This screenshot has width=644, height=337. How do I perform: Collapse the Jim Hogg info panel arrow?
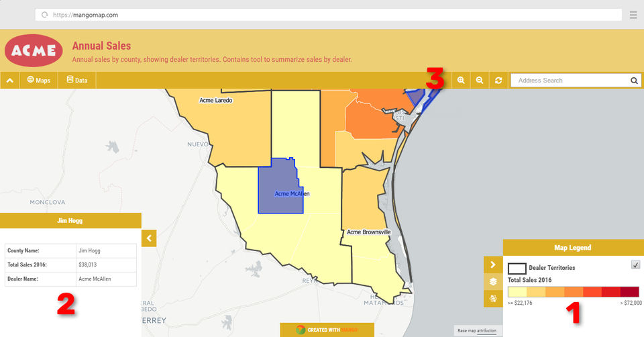coord(149,238)
